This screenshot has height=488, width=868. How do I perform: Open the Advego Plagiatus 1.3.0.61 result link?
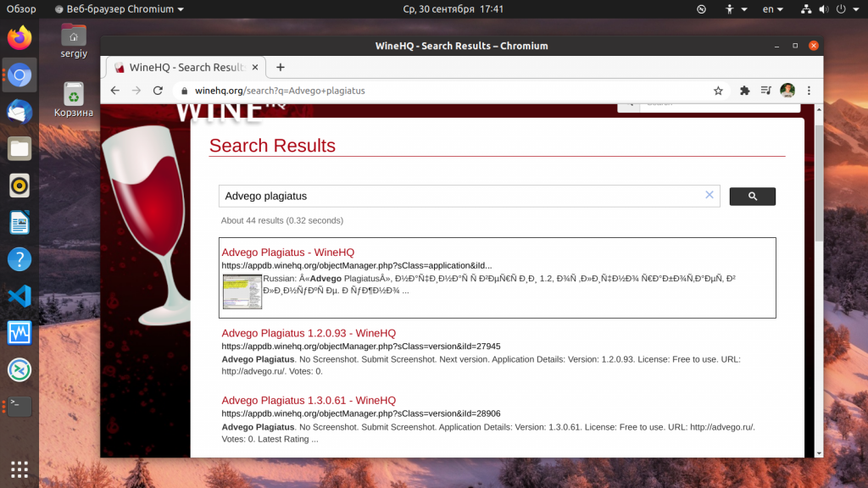(309, 400)
